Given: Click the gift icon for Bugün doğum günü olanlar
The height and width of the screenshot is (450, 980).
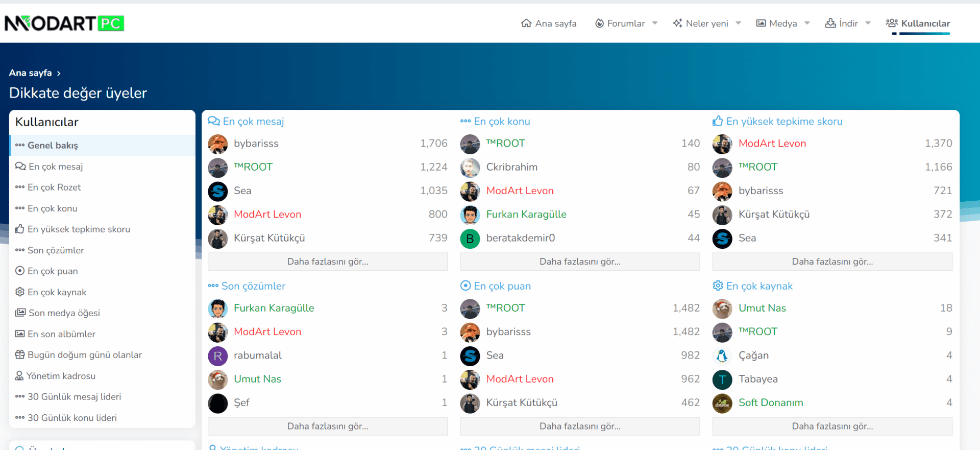Looking at the screenshot, I should 20,355.
